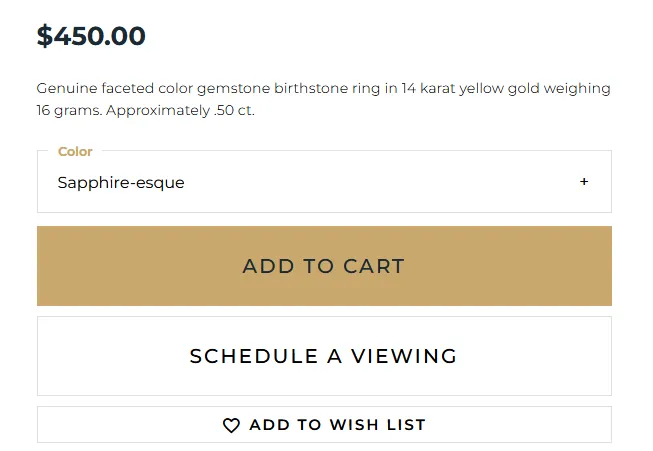Click the Add to Wish List button text

point(337,425)
